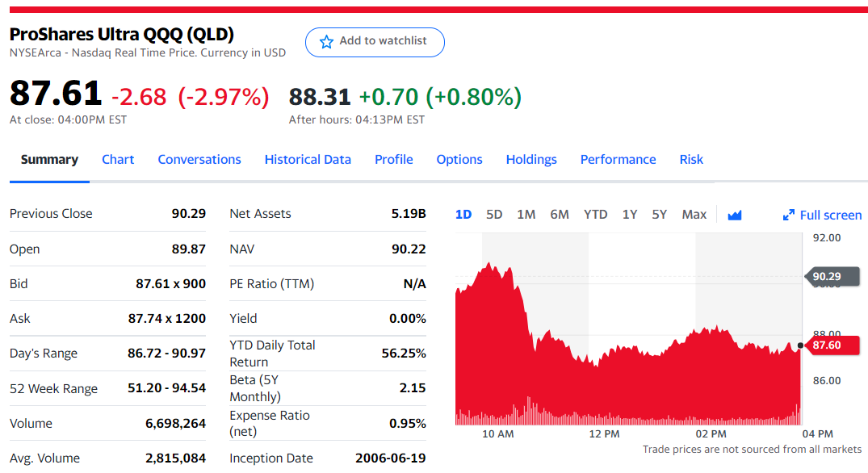Viewport: 868px width, 473px height.
Task: Select the 5Y chart range
Action: point(660,214)
